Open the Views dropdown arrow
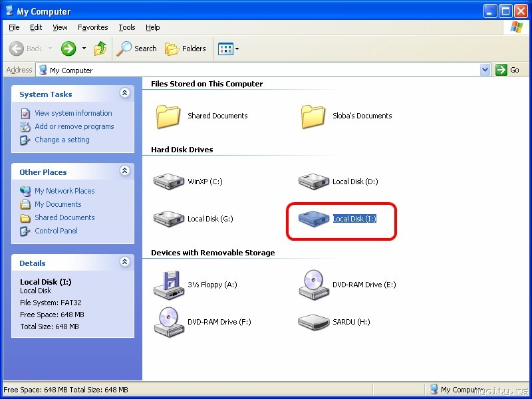This screenshot has height=399, width=532. click(x=237, y=49)
